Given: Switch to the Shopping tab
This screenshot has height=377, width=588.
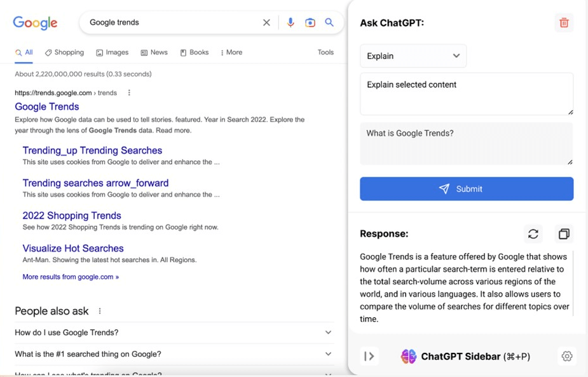Looking at the screenshot, I should pyautogui.click(x=64, y=53).
